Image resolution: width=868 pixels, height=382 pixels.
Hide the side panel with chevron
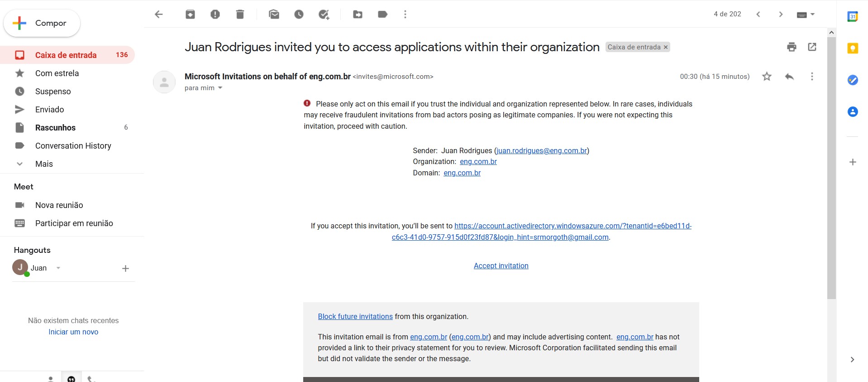tap(853, 359)
